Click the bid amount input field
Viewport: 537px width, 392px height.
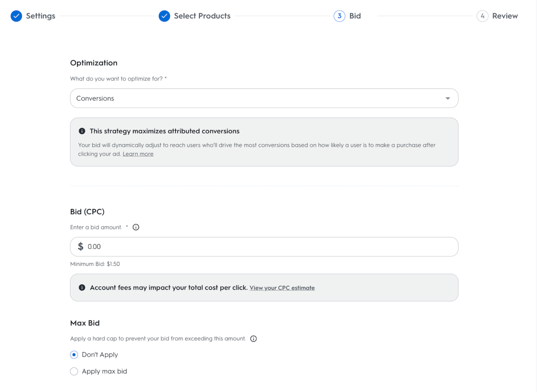(268, 247)
